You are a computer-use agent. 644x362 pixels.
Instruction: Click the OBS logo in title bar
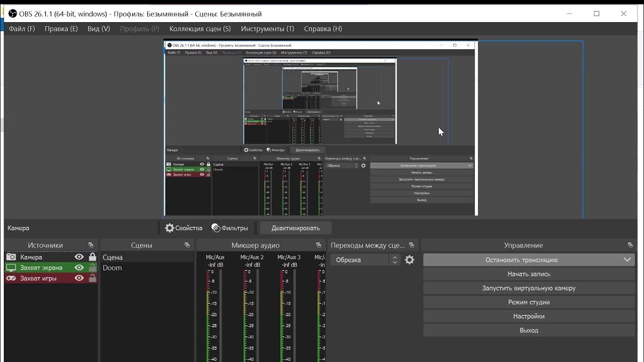click(13, 14)
